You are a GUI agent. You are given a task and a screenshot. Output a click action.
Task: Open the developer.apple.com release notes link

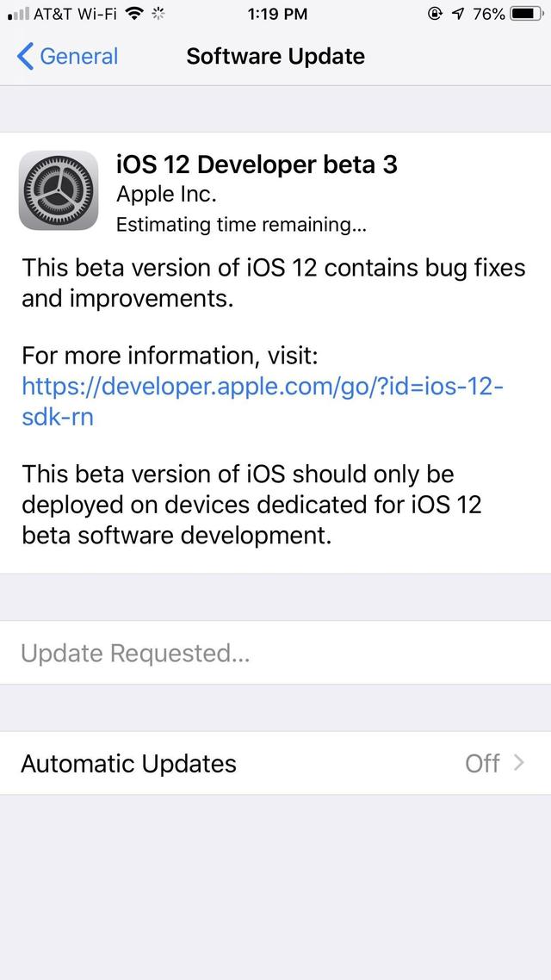coord(262,401)
